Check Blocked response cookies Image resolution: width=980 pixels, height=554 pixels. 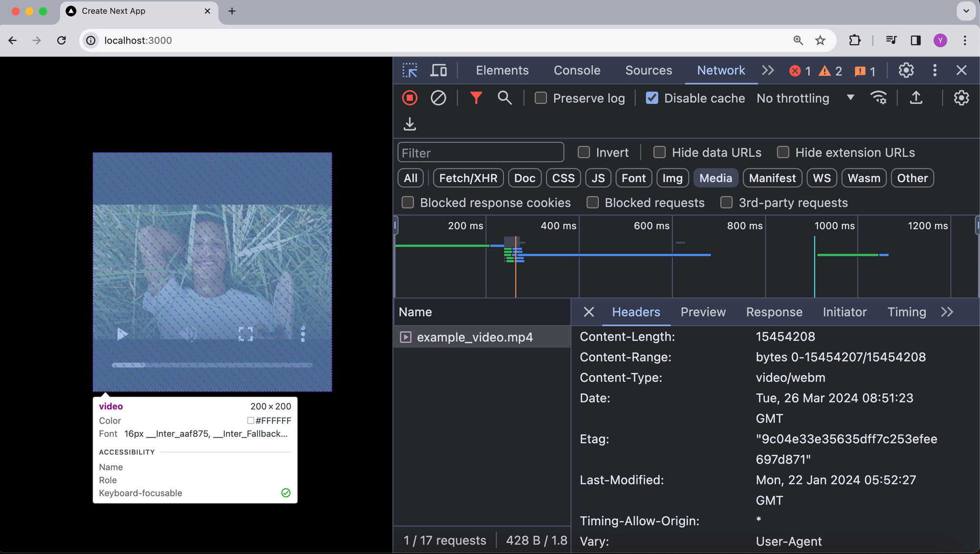pyautogui.click(x=408, y=202)
